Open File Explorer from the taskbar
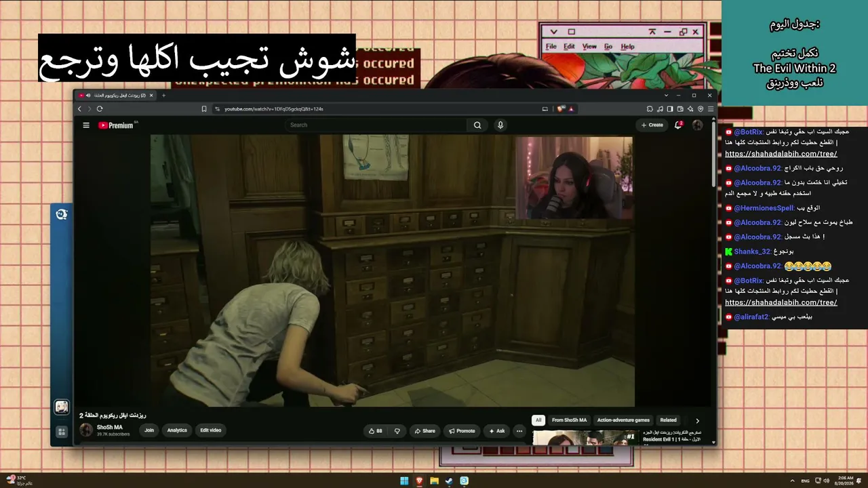 coord(434,481)
